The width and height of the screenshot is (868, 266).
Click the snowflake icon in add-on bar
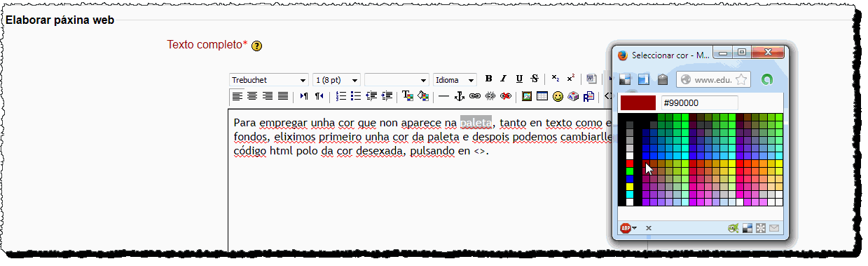tap(761, 228)
